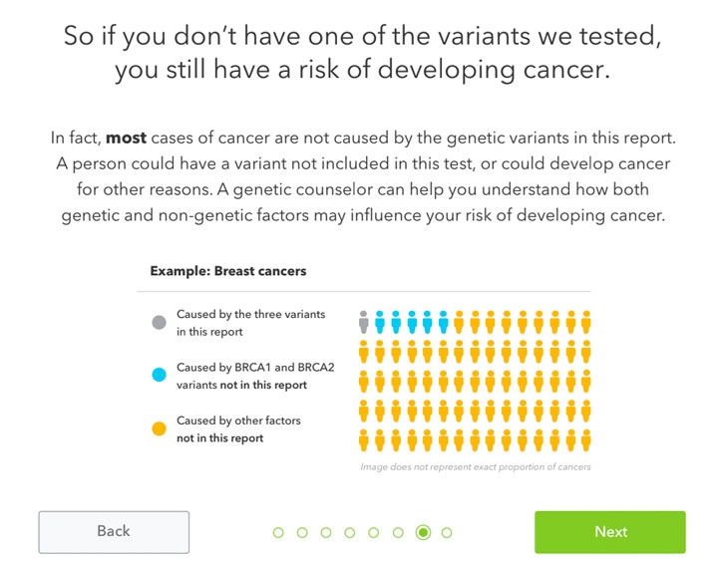Image resolution: width=728 pixels, height=563 pixels.
Task: Select the sixth page indicator dot
Action: pyautogui.click(x=398, y=533)
